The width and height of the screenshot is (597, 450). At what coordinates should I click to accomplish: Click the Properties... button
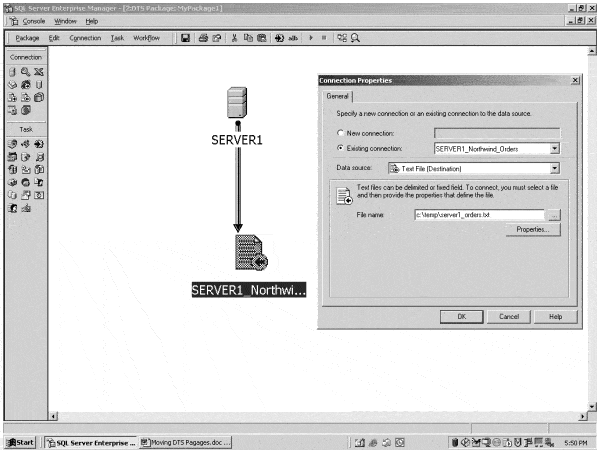coord(533,230)
